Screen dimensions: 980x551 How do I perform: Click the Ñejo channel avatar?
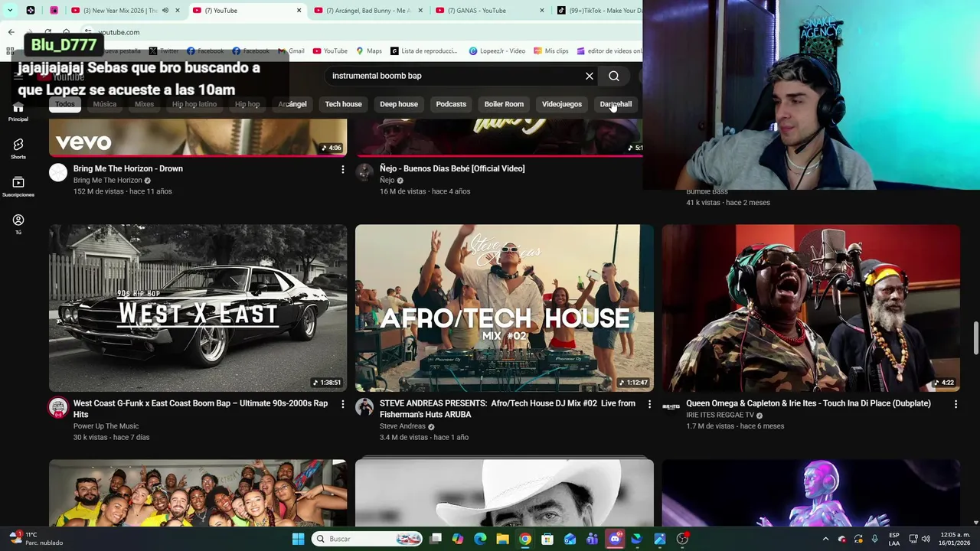click(364, 172)
